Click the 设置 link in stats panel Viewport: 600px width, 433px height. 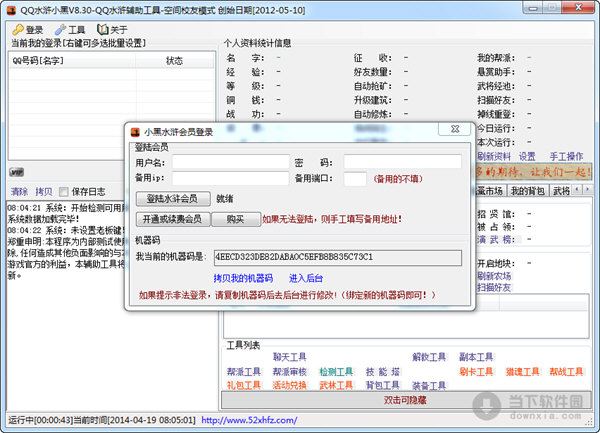[x=527, y=156]
